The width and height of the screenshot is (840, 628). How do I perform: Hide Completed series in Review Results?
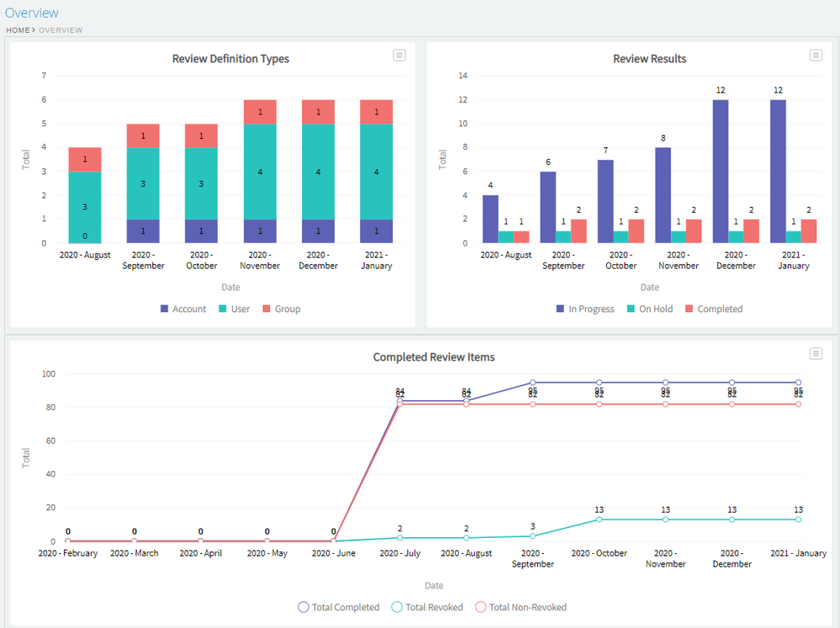click(713, 309)
